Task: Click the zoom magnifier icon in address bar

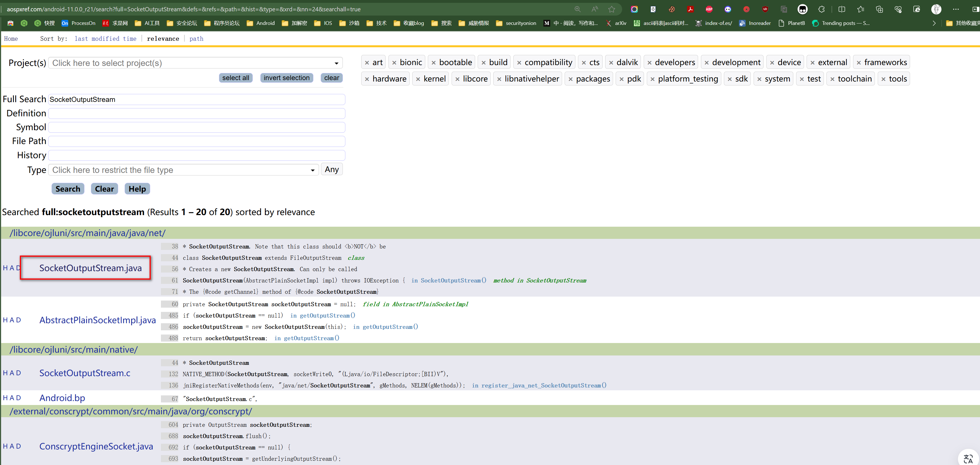Action: pyautogui.click(x=577, y=9)
